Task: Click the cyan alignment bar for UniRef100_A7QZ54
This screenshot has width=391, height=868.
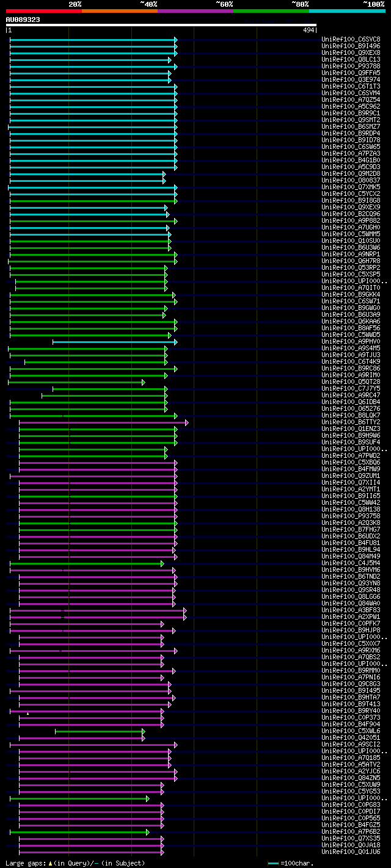Action: 93,100
